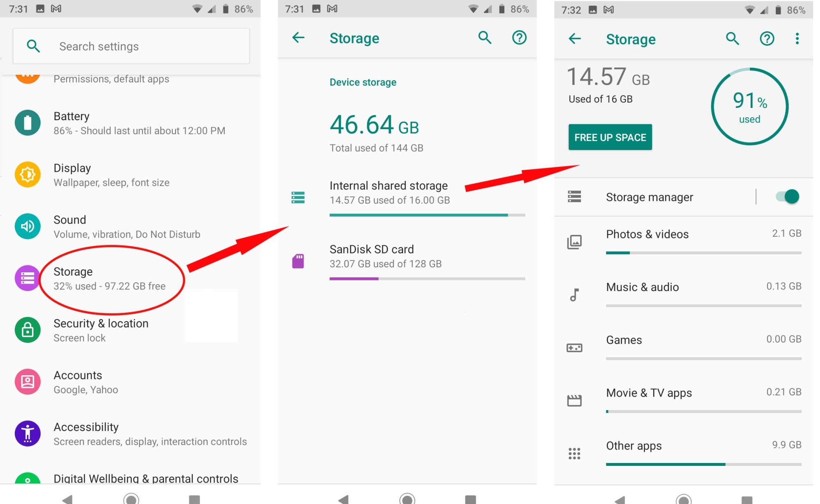Open the Display settings icon
The height and width of the screenshot is (504, 820).
pos(27,174)
